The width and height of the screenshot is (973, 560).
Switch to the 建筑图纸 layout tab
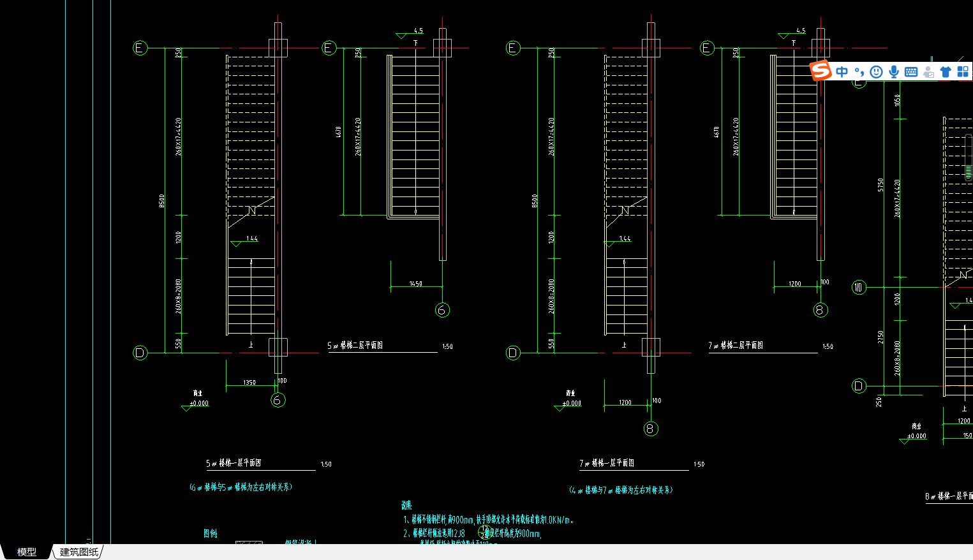tap(79, 552)
